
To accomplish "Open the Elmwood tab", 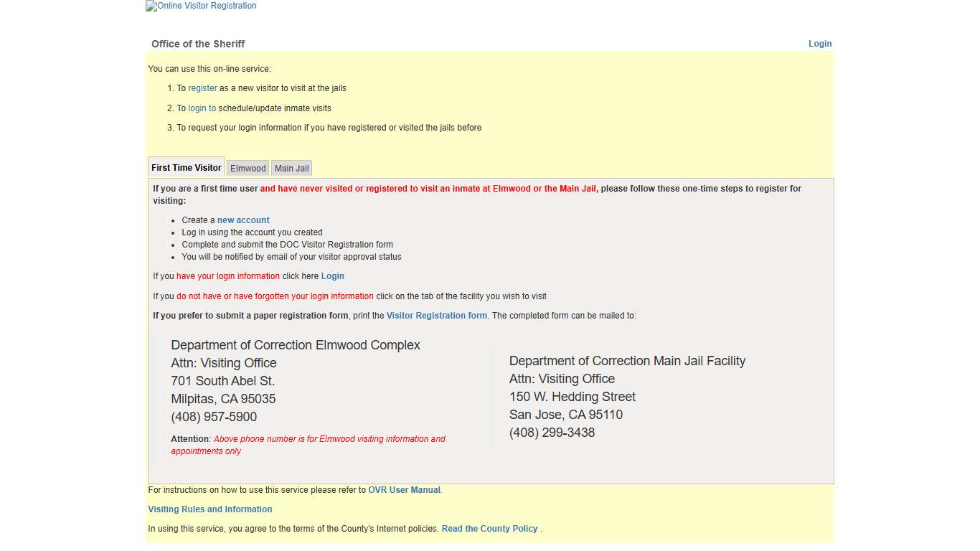I will coord(248,169).
